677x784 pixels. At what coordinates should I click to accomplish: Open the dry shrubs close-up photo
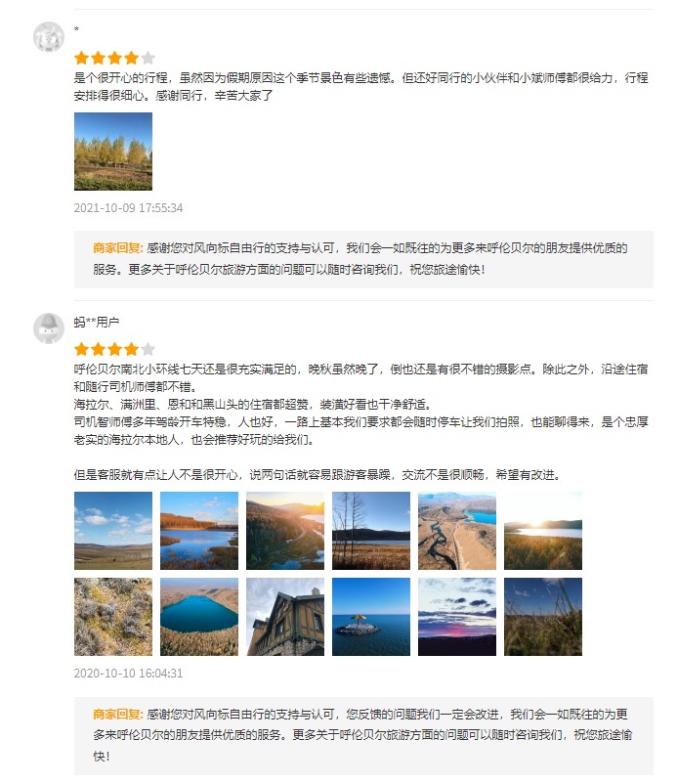coord(113,617)
